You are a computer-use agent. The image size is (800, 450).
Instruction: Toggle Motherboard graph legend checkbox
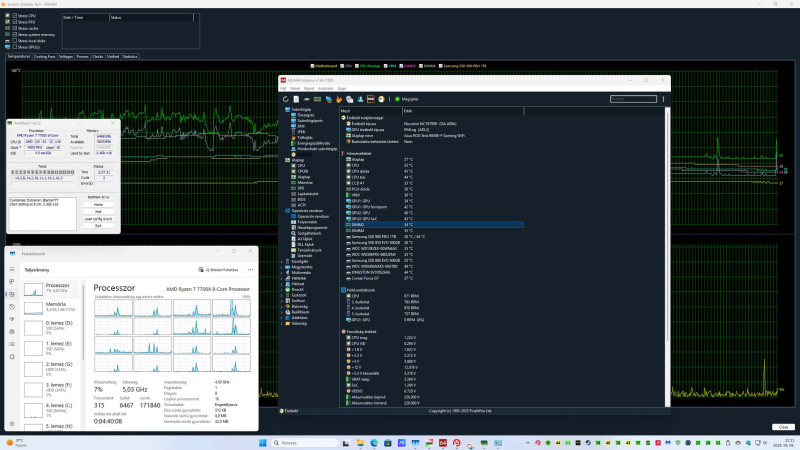[312, 66]
